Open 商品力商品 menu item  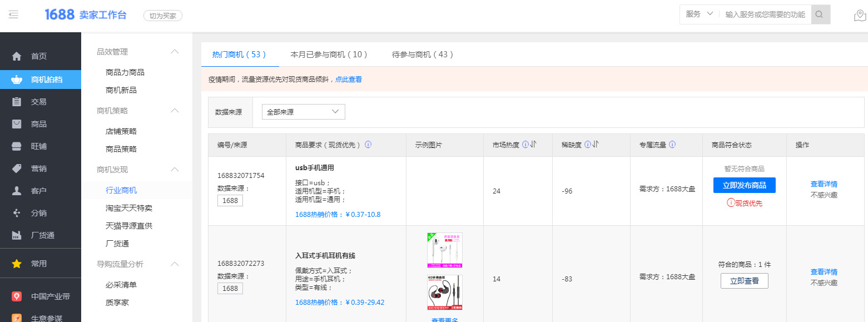point(125,72)
